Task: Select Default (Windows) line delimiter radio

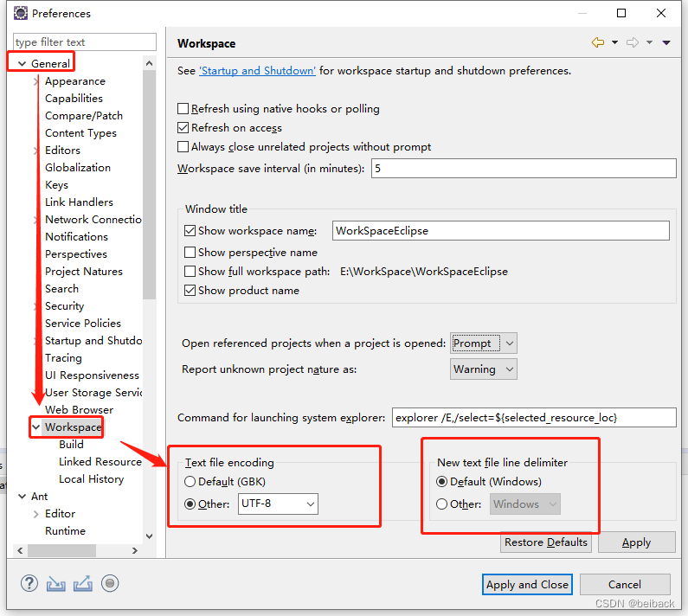Action: (x=442, y=482)
